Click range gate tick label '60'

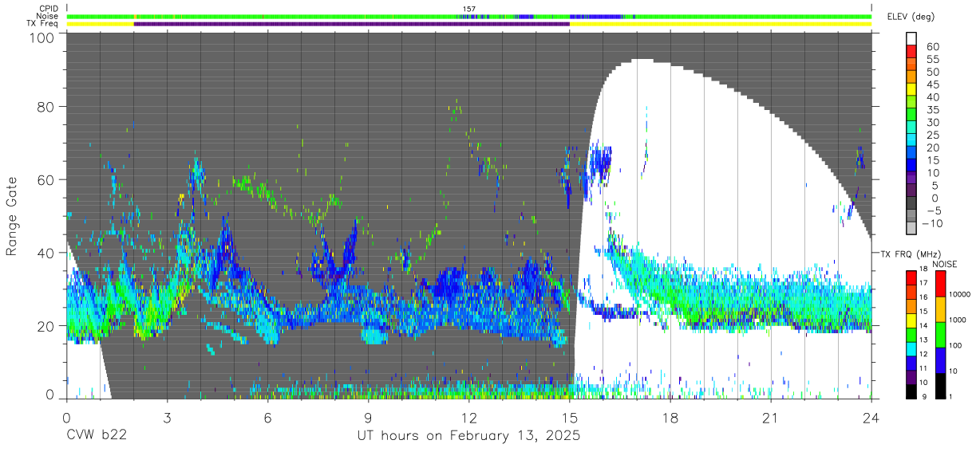[47, 180]
